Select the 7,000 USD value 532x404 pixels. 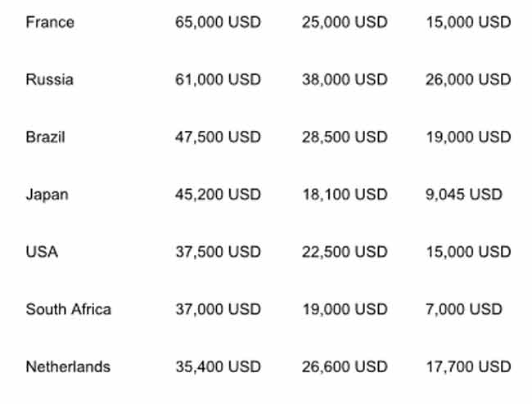[x=464, y=309]
